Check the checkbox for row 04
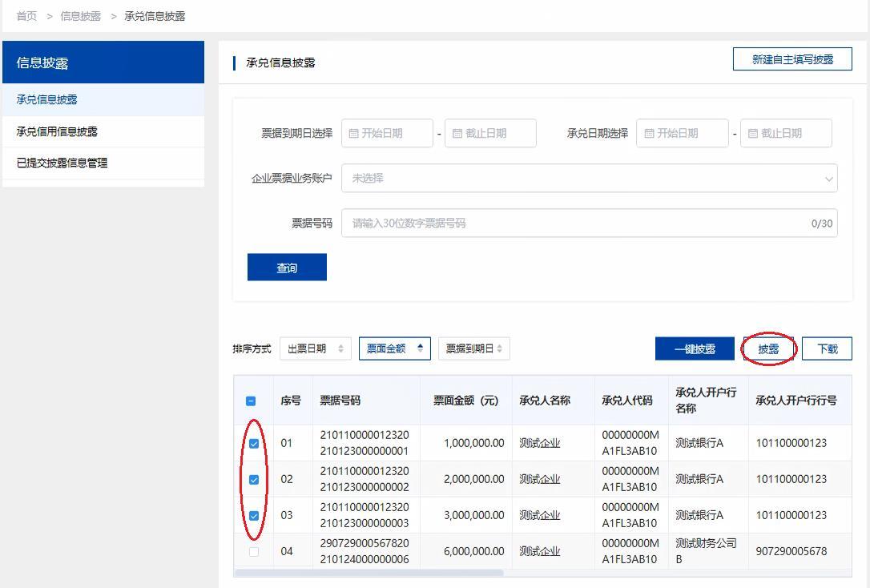 click(x=254, y=550)
